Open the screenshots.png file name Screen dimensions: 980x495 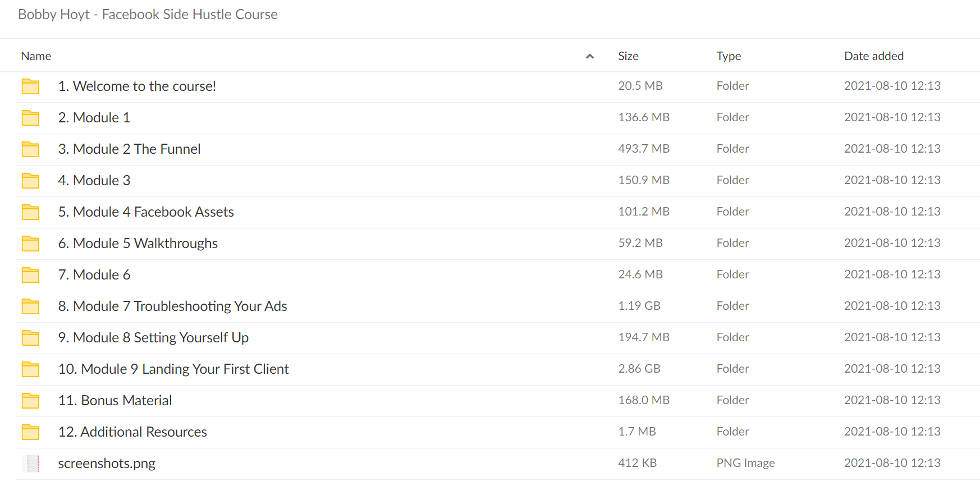[107, 464]
